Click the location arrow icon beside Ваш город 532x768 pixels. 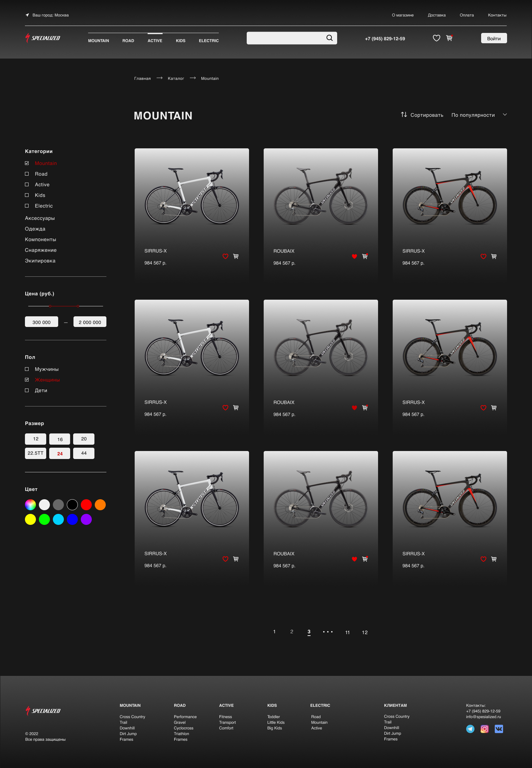(27, 15)
